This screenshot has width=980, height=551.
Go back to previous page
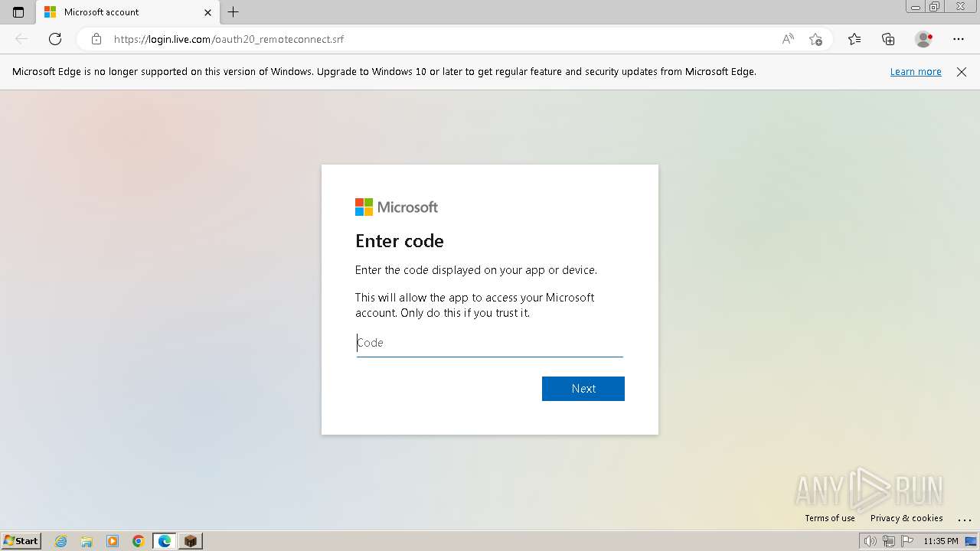click(21, 39)
